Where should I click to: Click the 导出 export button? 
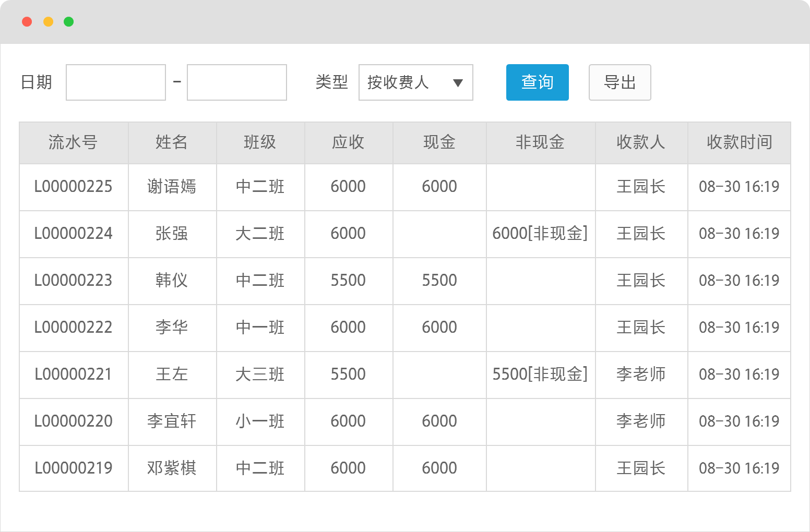coord(620,82)
